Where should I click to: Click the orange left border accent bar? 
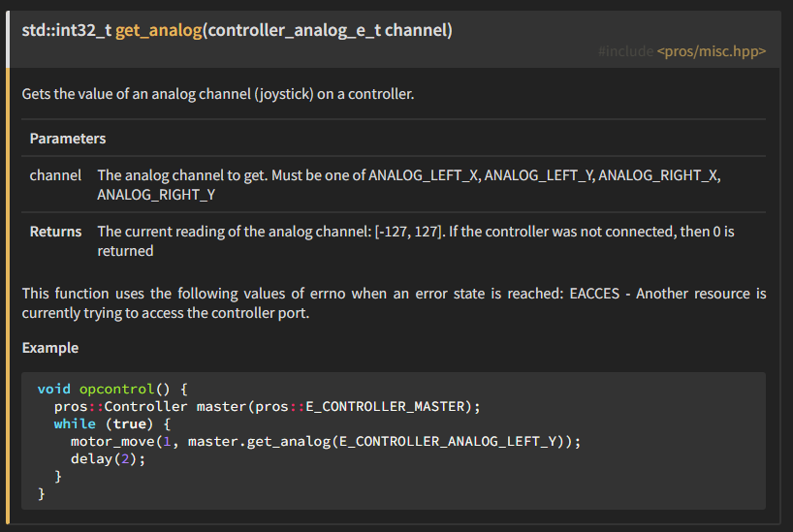(8, 296)
